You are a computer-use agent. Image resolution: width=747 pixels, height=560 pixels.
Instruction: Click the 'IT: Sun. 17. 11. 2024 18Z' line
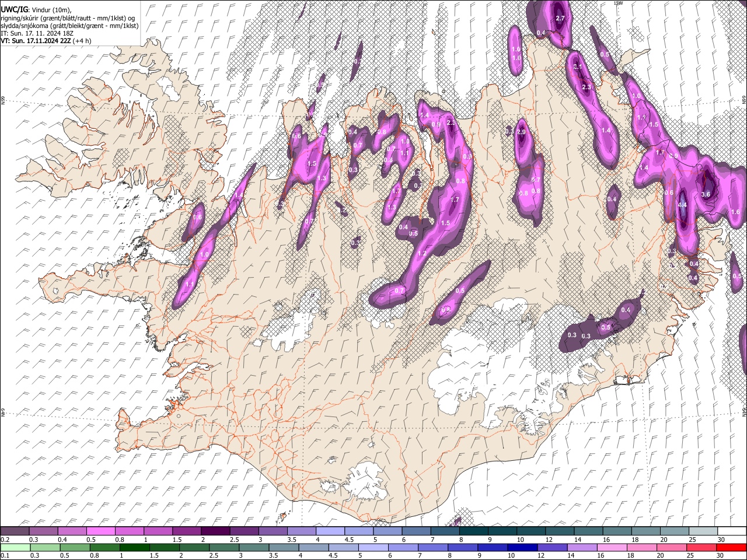click(x=36, y=33)
